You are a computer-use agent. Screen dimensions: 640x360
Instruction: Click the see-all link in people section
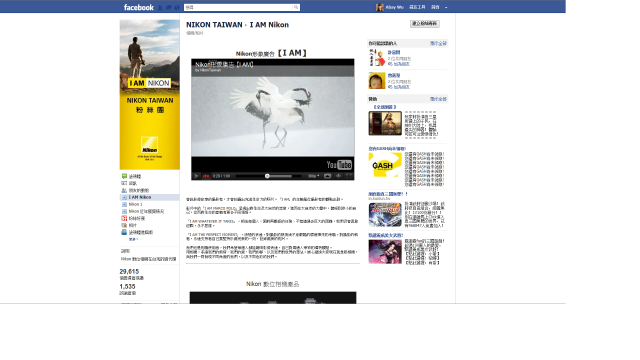pos(438,43)
